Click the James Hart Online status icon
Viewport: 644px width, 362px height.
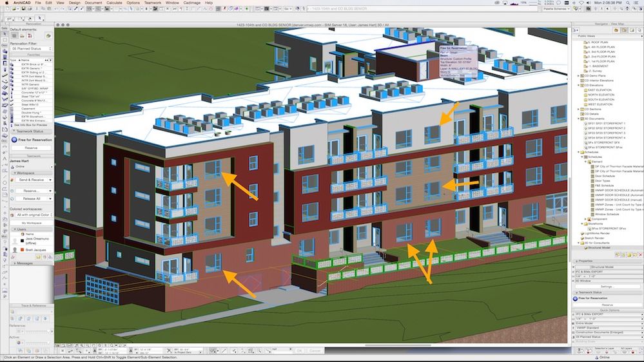pyautogui.click(x=12, y=167)
